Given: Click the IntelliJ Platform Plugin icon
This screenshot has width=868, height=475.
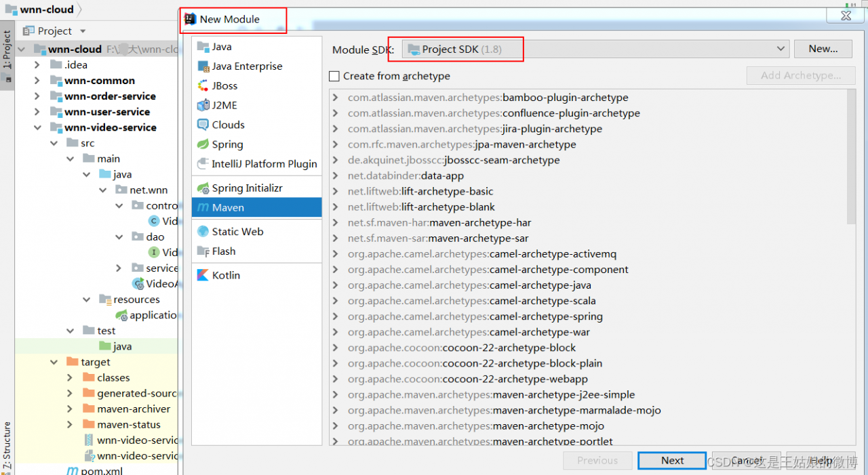Looking at the screenshot, I should click(202, 164).
